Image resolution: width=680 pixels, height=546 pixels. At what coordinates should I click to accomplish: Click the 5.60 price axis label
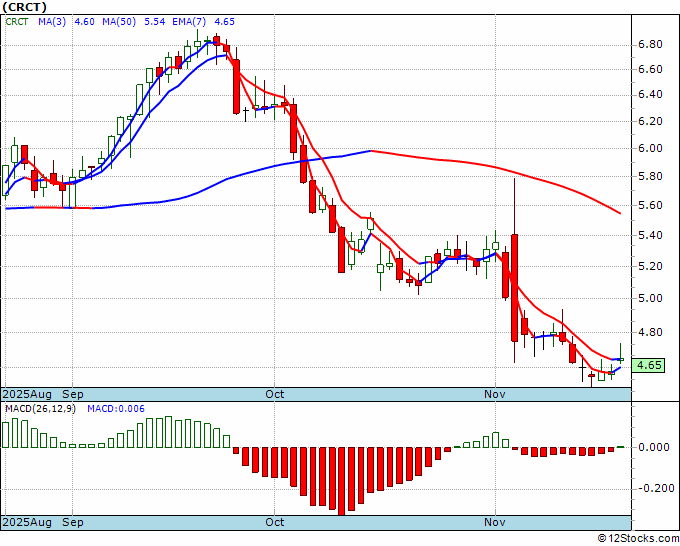[650, 205]
